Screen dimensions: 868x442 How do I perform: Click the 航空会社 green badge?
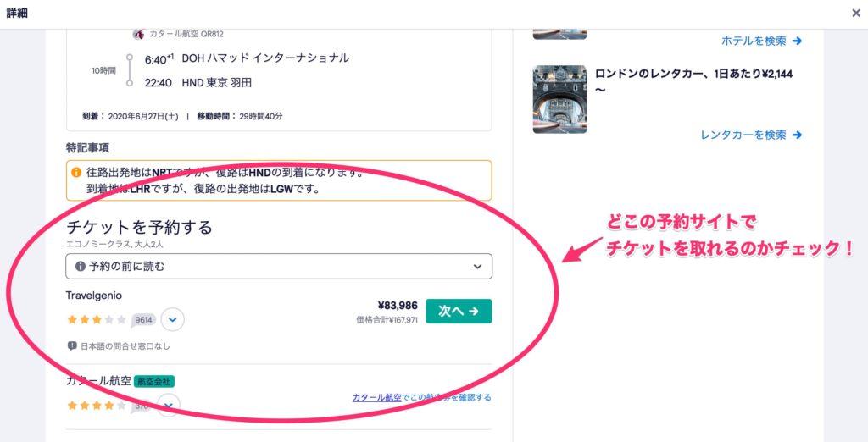(x=154, y=381)
